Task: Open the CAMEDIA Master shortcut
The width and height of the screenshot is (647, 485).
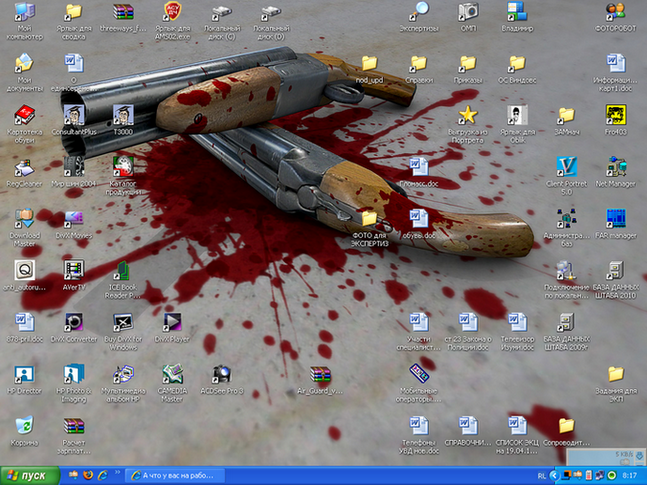Action: coord(172,376)
